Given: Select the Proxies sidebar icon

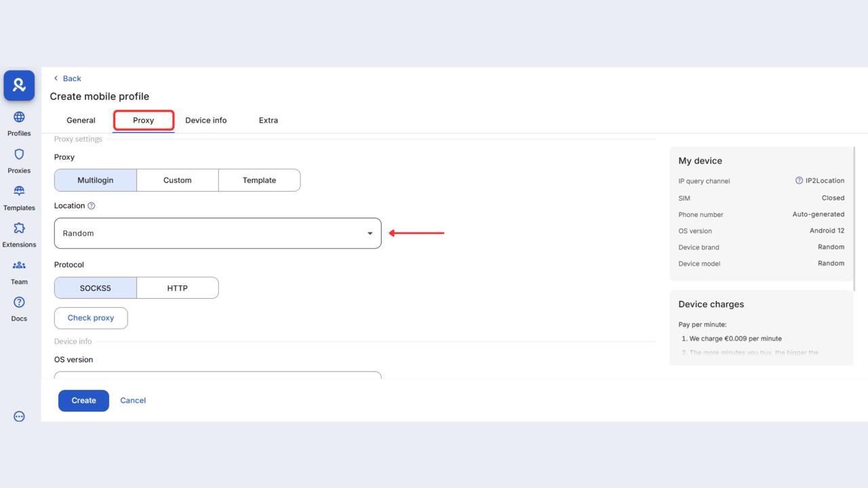Looking at the screenshot, I should click(x=18, y=159).
